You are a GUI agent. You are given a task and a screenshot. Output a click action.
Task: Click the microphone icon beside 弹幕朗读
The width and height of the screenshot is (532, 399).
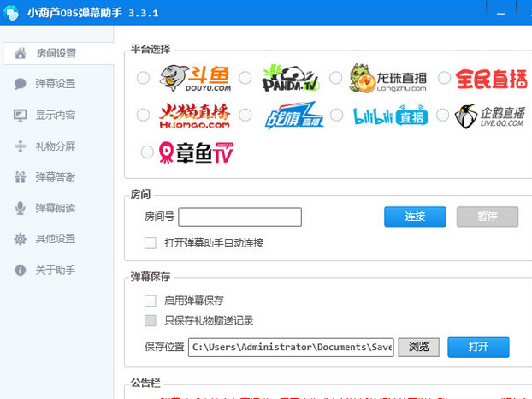pos(20,208)
